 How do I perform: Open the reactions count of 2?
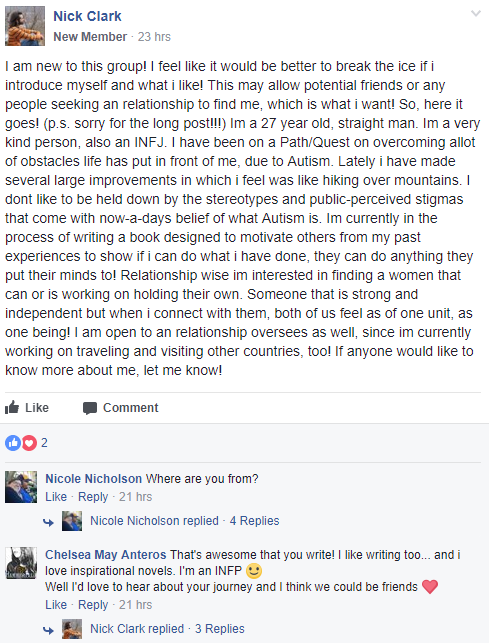(x=44, y=443)
